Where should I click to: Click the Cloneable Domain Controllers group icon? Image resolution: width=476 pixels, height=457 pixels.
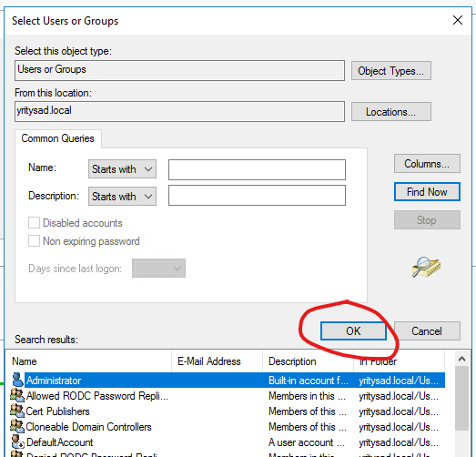17,426
